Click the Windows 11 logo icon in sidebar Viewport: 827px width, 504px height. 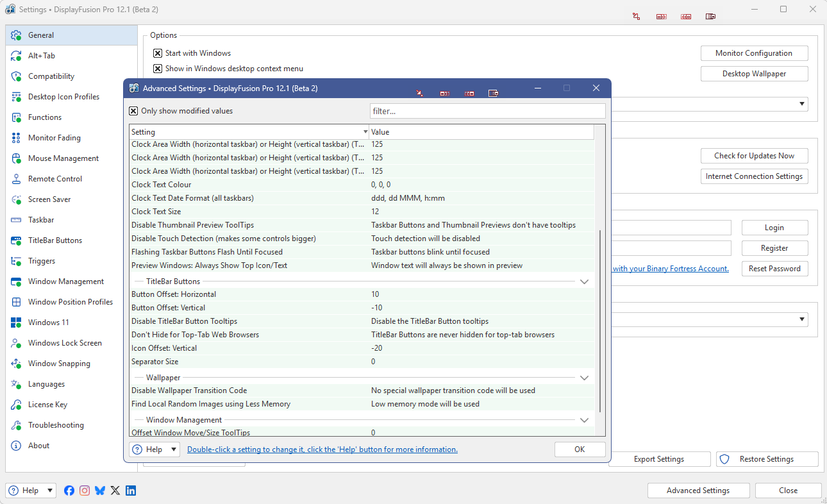point(17,323)
